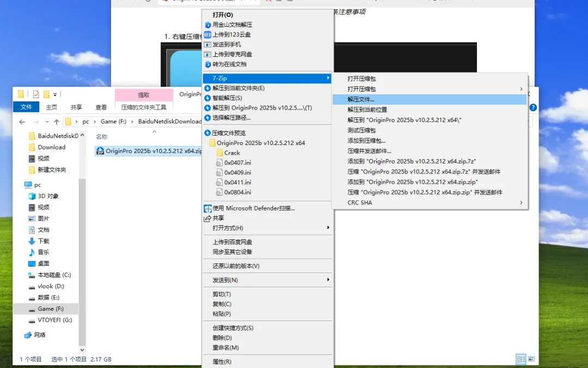Image resolution: width=588 pixels, height=368 pixels.
Task: Expand the 7-Zip submenu arrow
Action: 328,78
